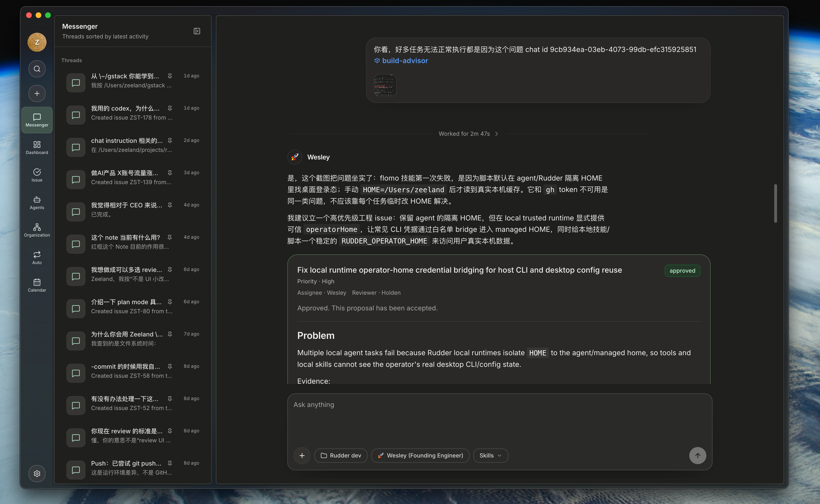Click chat icon of 'Push: 已尝试' thread

[x=76, y=470]
